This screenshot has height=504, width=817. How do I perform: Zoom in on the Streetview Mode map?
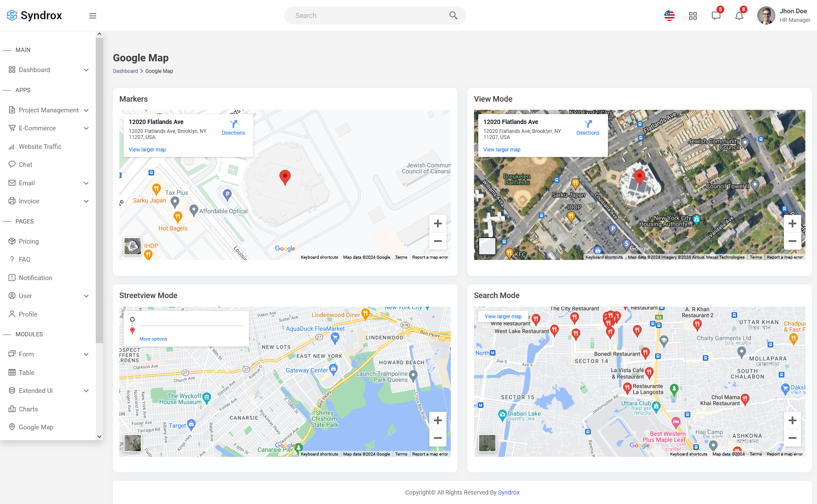pos(438,420)
